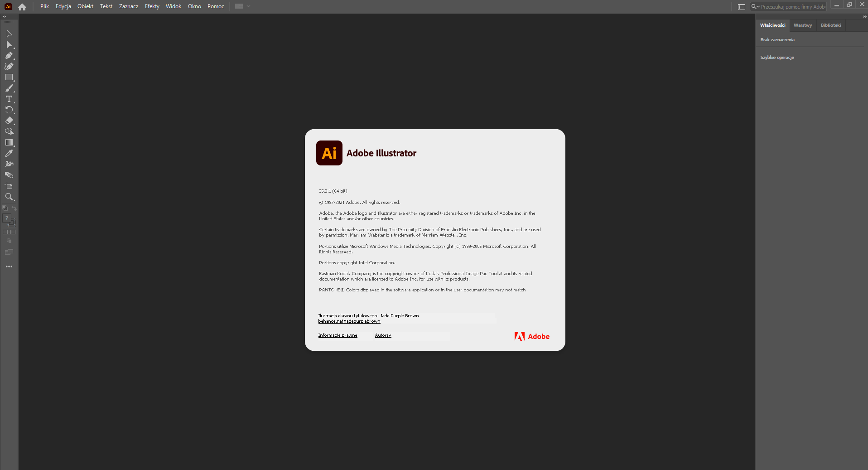The width and height of the screenshot is (868, 470).
Task: Close the Illustrator window
Action: tap(862, 5)
